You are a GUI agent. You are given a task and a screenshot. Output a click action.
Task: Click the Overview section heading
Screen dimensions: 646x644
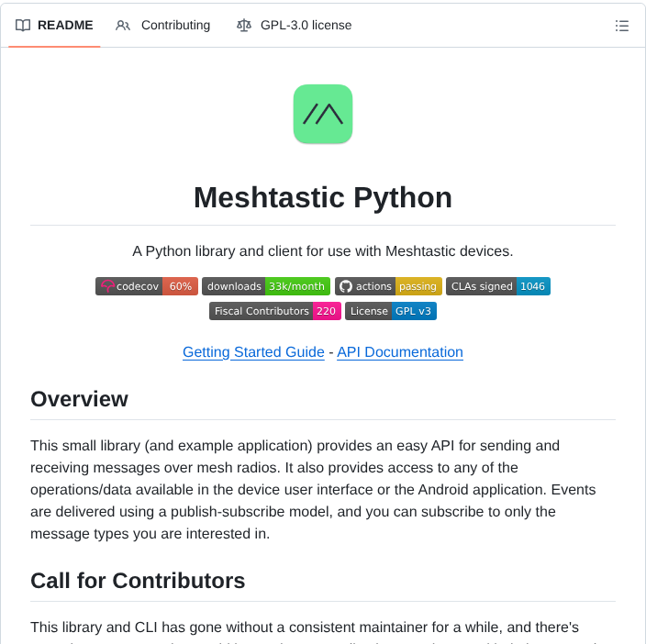(x=79, y=399)
